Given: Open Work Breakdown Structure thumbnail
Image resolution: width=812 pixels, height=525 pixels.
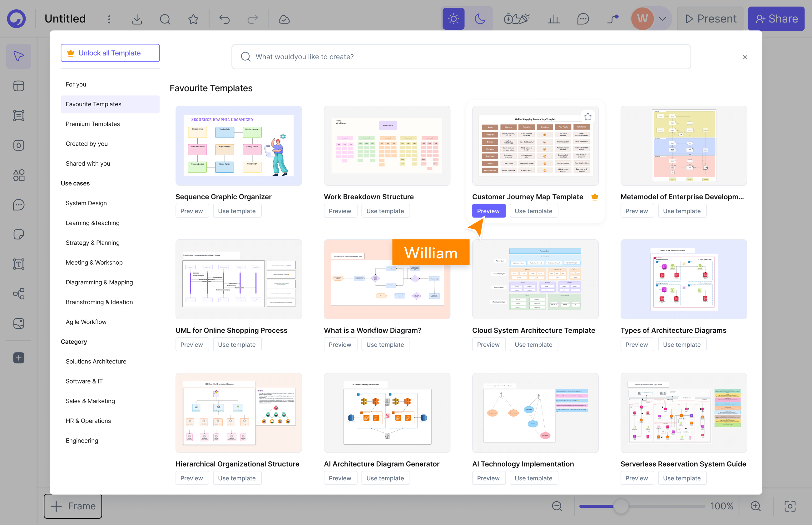Looking at the screenshot, I should 387,146.
